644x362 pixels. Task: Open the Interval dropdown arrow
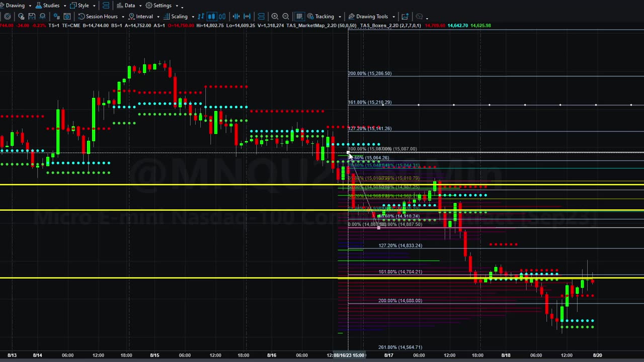(x=158, y=17)
